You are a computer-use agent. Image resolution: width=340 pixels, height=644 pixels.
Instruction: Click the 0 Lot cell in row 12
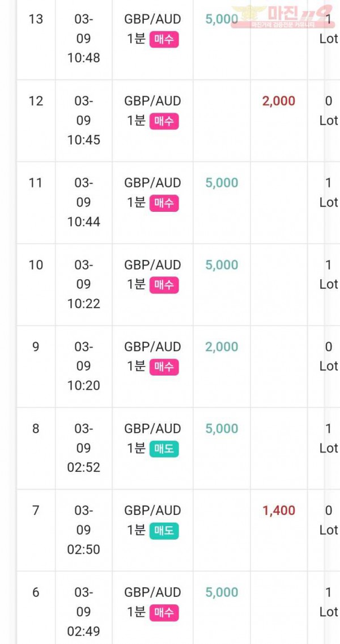tap(329, 111)
